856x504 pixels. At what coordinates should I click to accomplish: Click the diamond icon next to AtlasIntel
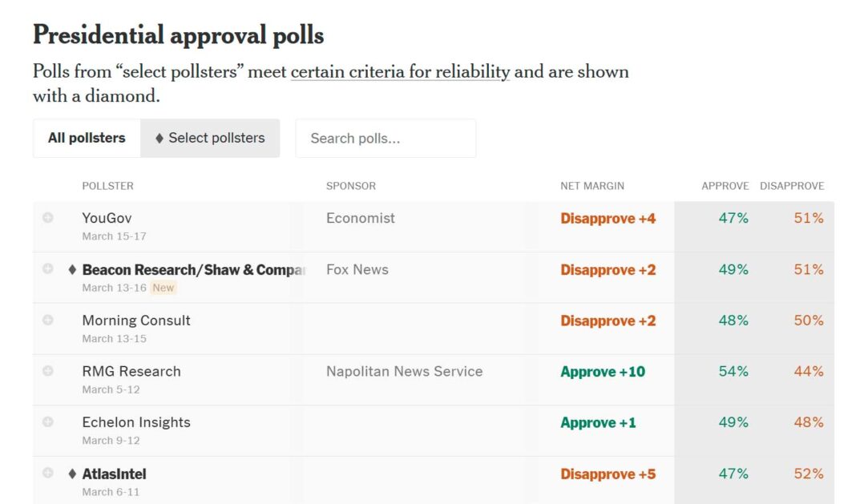(x=72, y=474)
